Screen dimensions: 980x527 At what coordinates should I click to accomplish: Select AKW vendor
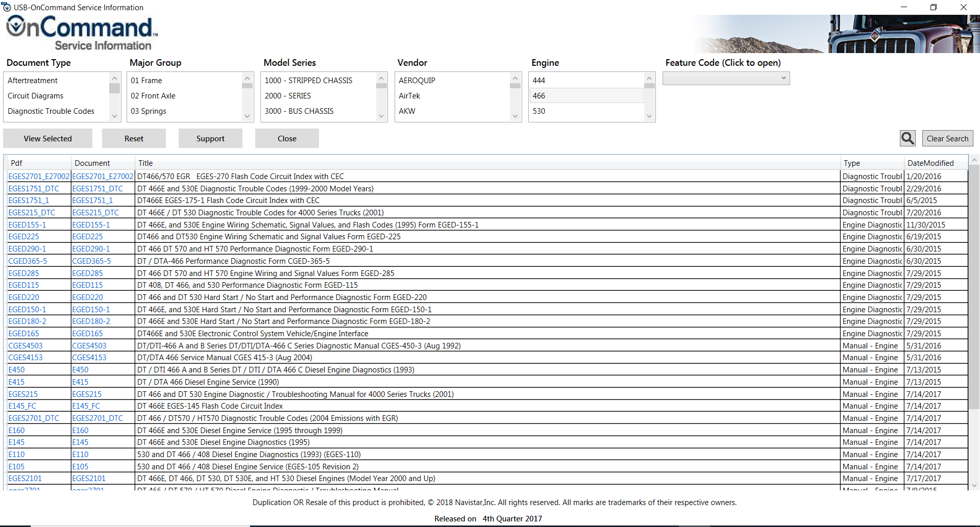[453, 111]
